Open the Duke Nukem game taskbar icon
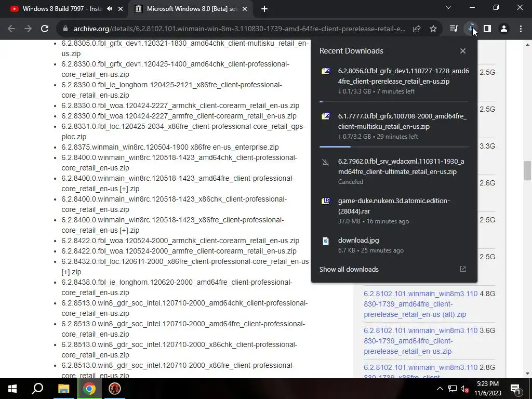This screenshot has height=399, width=532. point(115,389)
